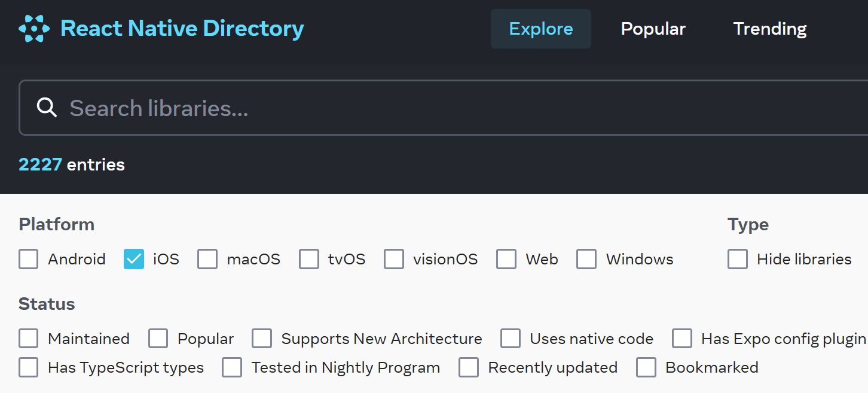Uncheck the iOS platform filter
The height and width of the screenshot is (393, 868).
[x=133, y=259]
